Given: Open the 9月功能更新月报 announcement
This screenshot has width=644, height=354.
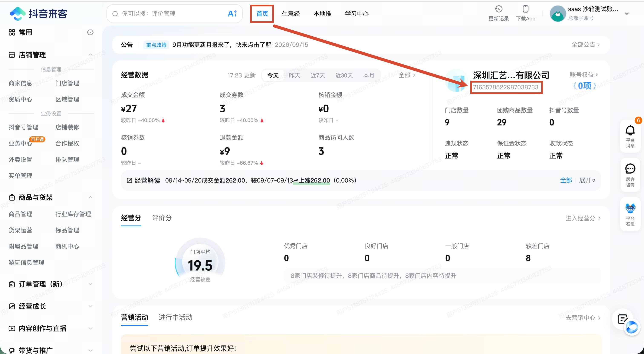Looking at the screenshot, I should tap(222, 45).
